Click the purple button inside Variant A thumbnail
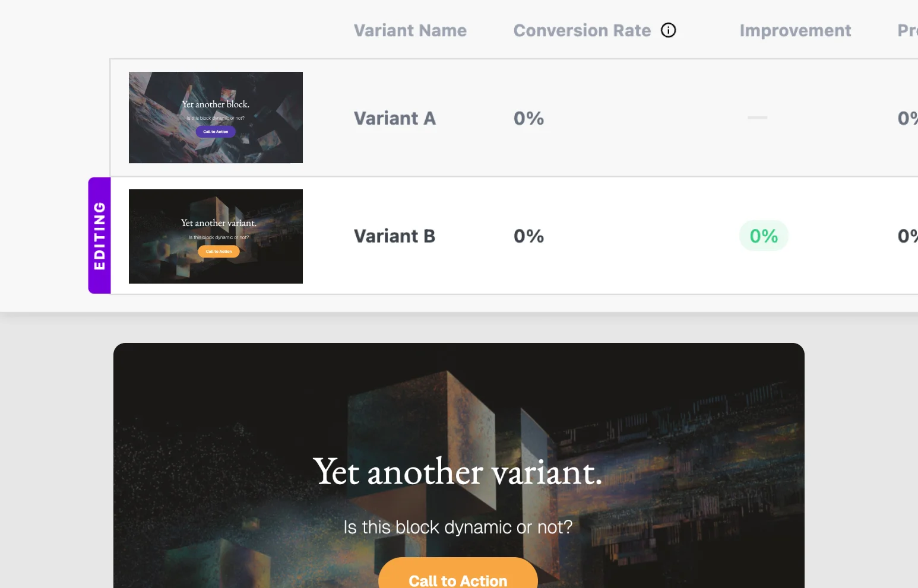 [216, 132]
